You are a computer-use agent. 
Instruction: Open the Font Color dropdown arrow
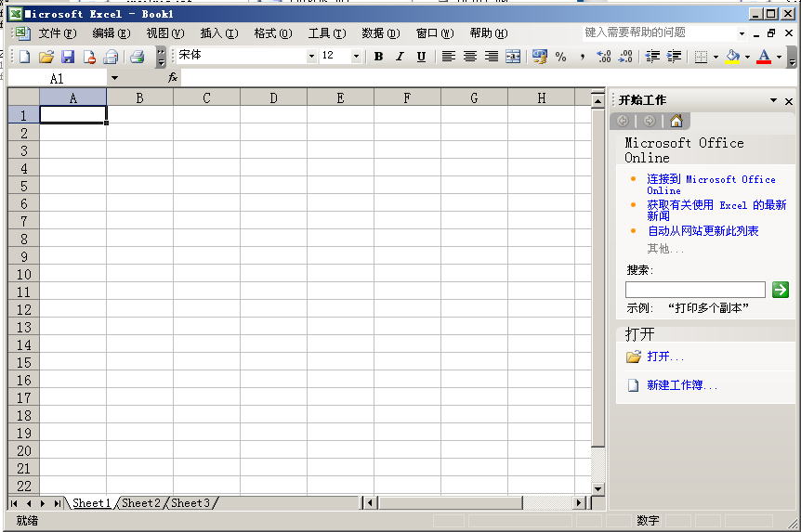click(x=779, y=57)
